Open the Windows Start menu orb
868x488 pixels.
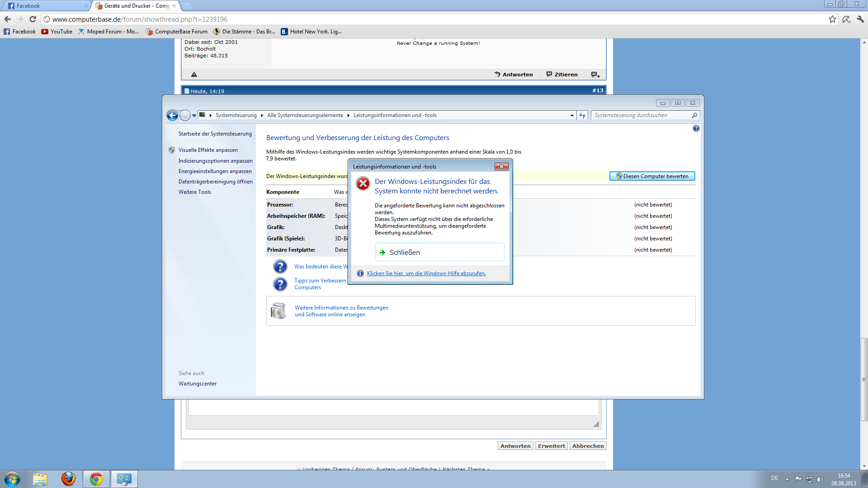click(x=12, y=479)
